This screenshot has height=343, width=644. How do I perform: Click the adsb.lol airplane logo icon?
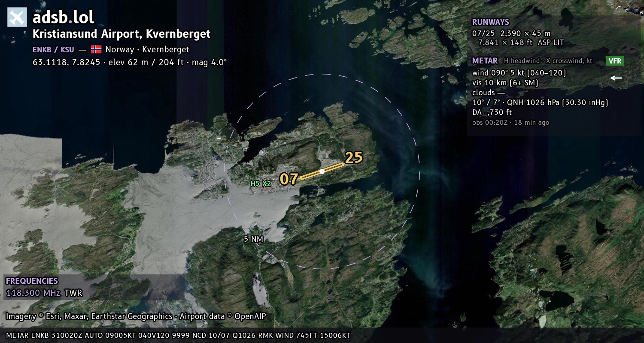17,18
